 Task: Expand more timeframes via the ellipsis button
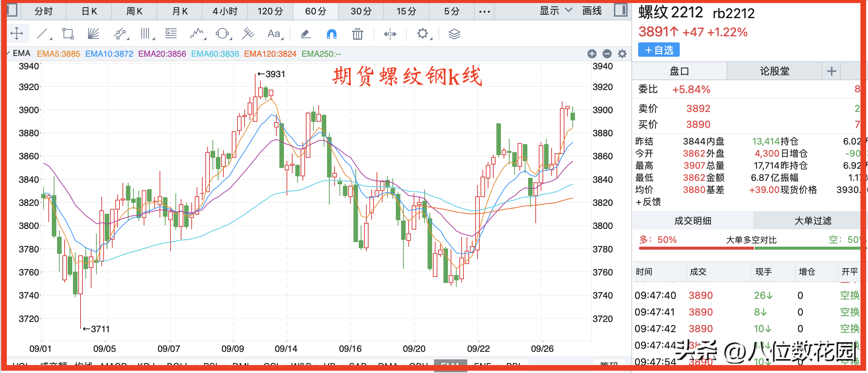(x=484, y=11)
